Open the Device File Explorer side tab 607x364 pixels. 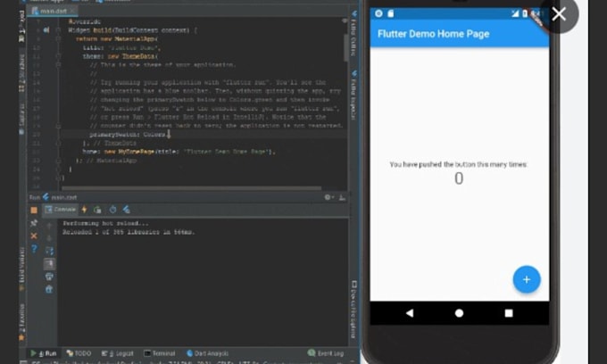coord(353,310)
